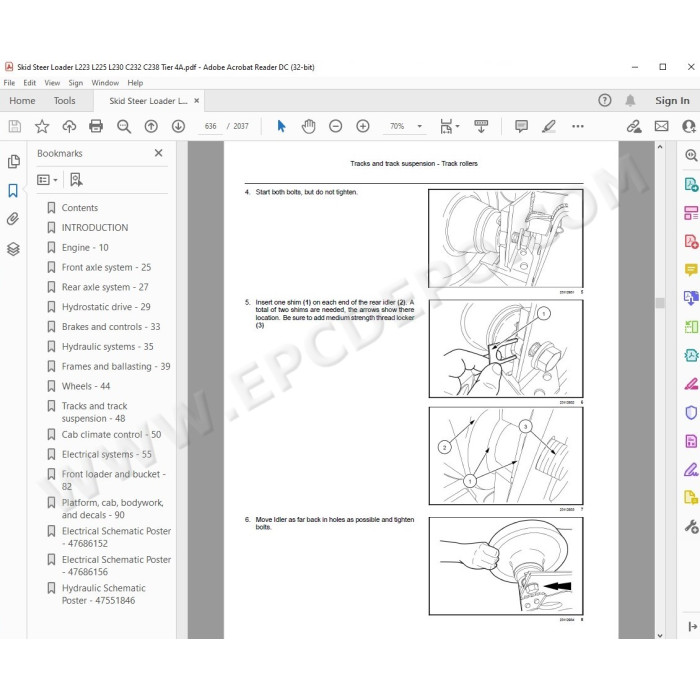The image size is (700, 700).
Task: Find the current bookmark icon
Action: click(76, 180)
